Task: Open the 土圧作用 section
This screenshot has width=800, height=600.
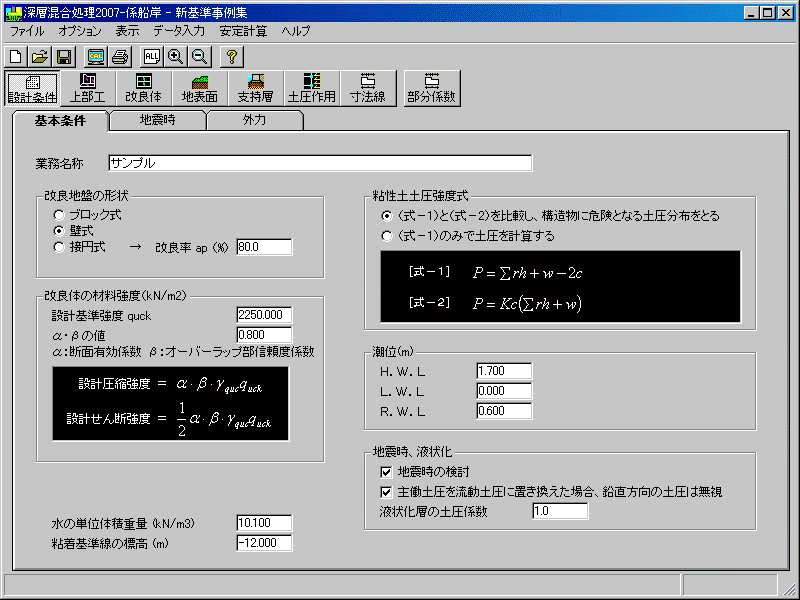Action: point(311,88)
